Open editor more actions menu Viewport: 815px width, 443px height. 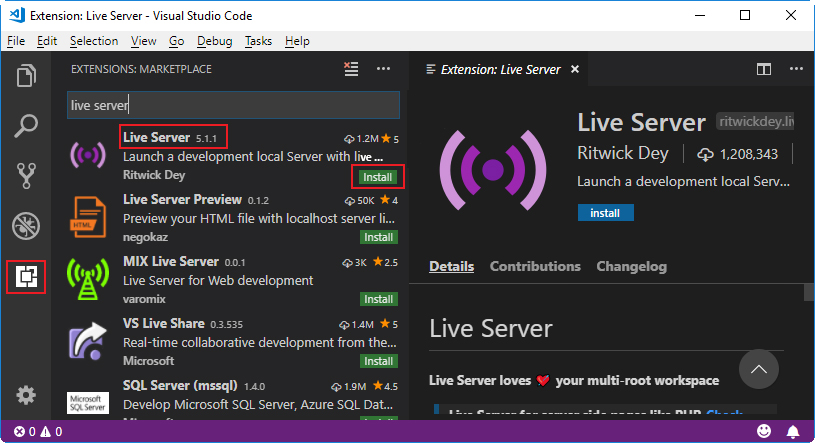(796, 69)
